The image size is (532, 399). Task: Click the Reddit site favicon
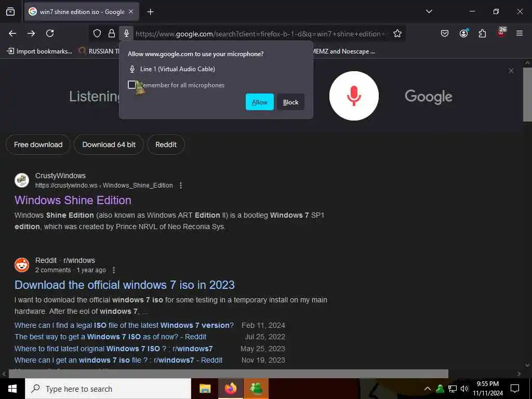(22, 265)
